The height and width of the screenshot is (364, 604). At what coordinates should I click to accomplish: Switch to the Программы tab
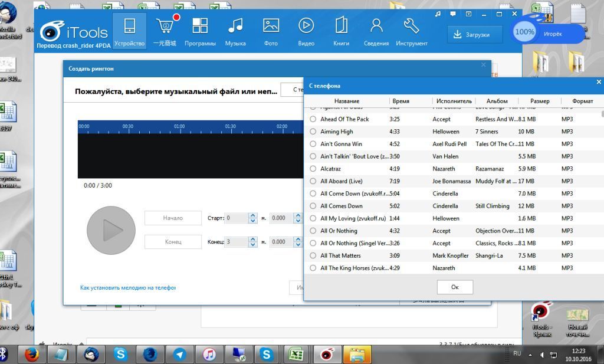tap(200, 31)
